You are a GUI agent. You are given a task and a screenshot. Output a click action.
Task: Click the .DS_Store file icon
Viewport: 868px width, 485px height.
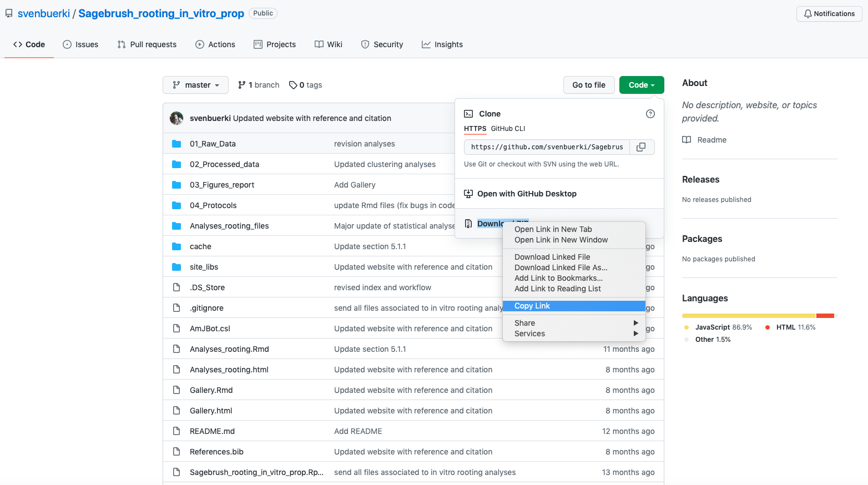176,287
